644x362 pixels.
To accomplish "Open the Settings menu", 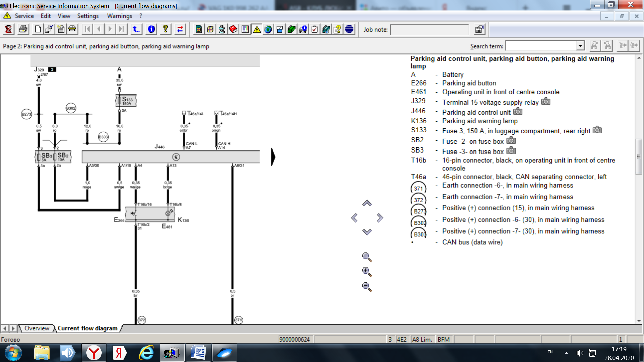I will (88, 16).
